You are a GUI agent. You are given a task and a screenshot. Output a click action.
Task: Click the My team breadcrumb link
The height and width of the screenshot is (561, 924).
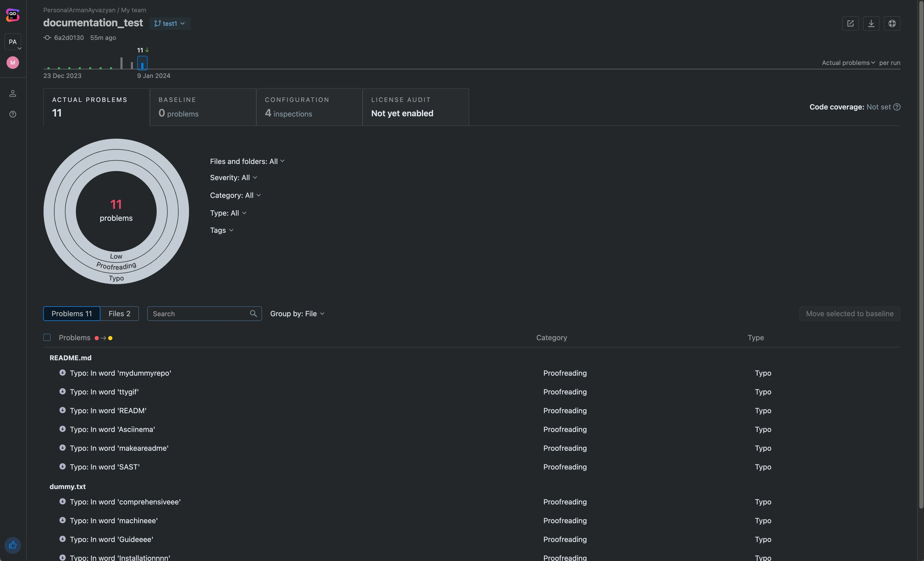click(133, 10)
